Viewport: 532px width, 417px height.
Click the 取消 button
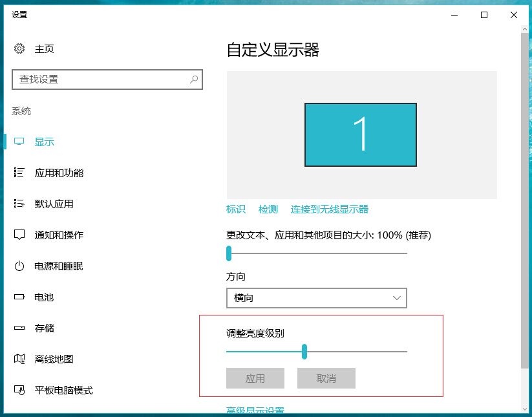coord(326,378)
